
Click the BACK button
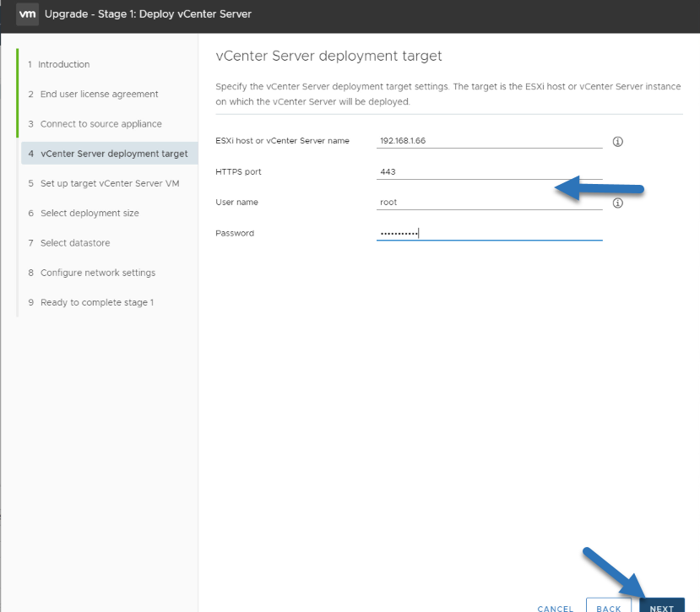(x=609, y=605)
